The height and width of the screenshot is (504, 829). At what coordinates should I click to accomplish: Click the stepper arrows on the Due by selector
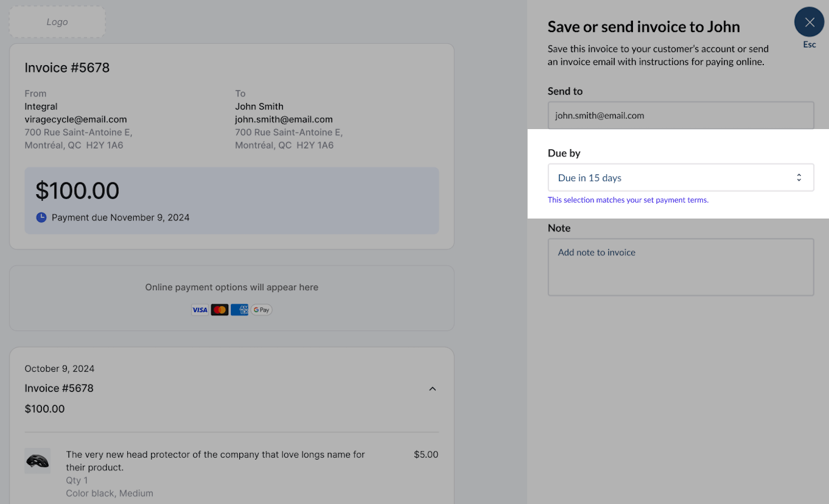pos(799,177)
